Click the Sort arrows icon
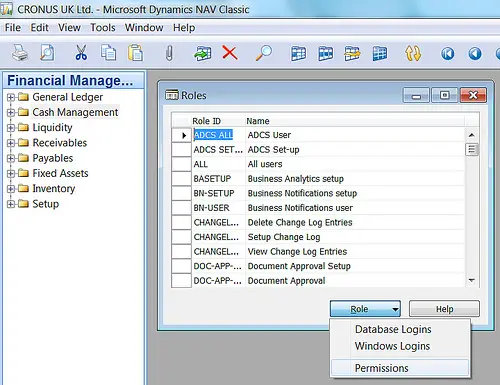 pos(413,53)
